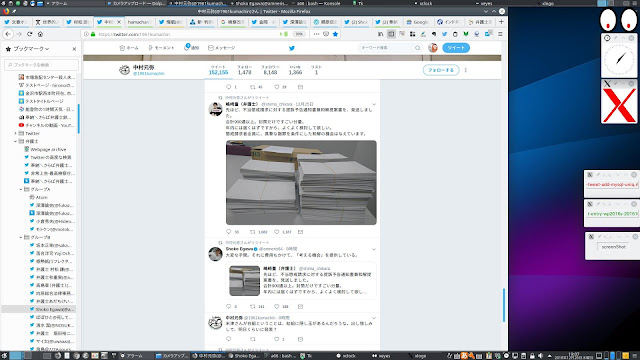Open the Lists count 1 tab
This screenshot has height=360, width=640.
click(316, 70)
